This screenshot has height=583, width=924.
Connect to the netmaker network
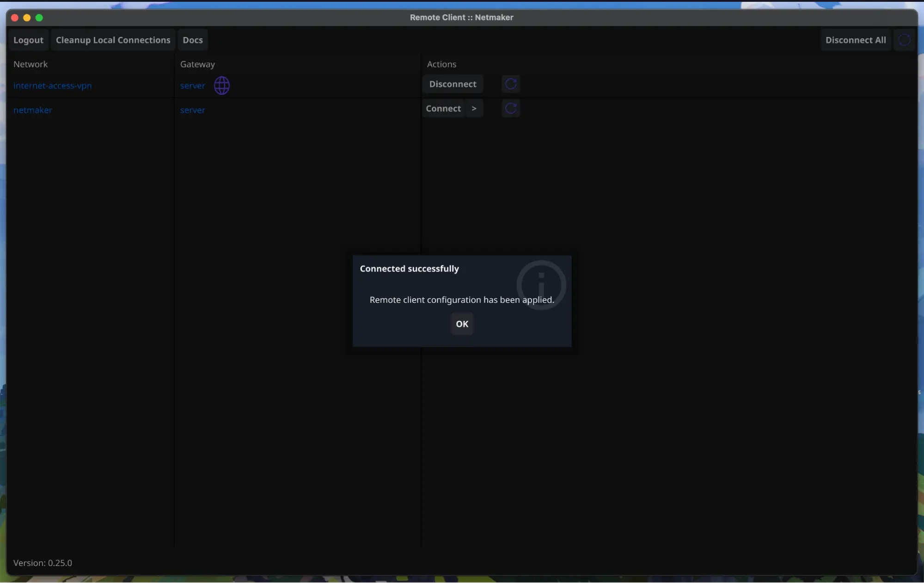[443, 109]
